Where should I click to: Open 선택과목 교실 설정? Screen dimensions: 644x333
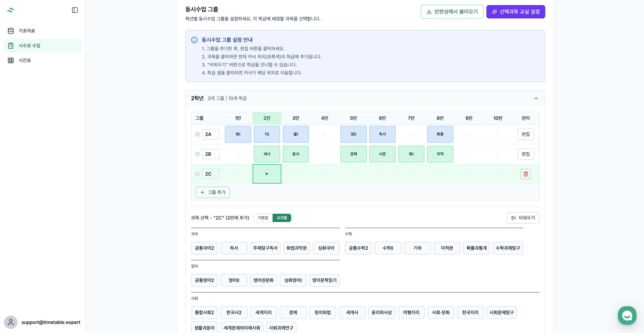(x=516, y=12)
